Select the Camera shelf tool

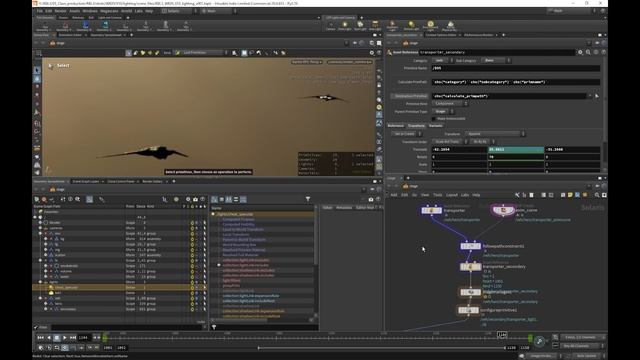click(331, 26)
